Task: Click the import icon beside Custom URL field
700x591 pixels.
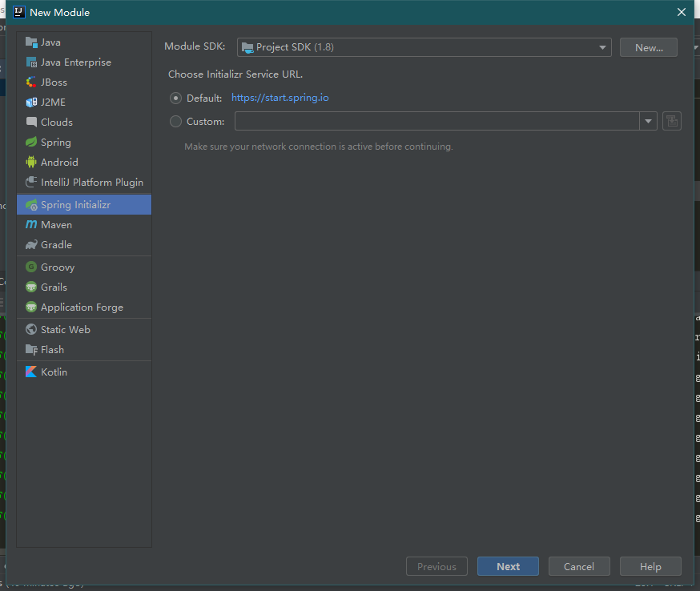Action: coord(671,121)
